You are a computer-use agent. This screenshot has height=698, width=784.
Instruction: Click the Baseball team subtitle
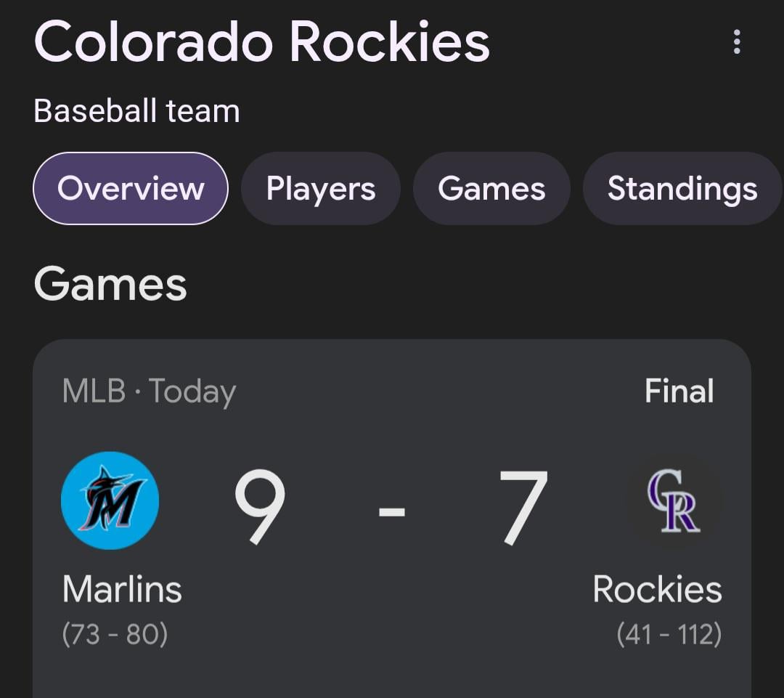136,111
